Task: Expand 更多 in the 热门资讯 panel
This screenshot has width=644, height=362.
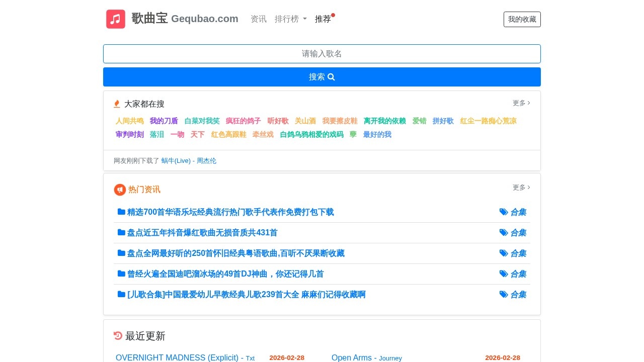Action: pyautogui.click(x=521, y=188)
